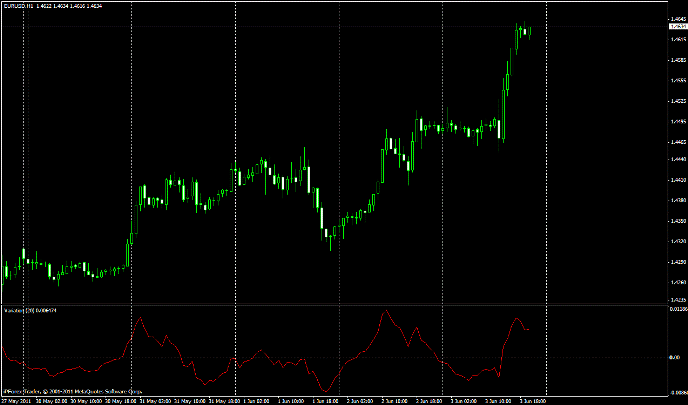Click the indicator name label in the lower subwindow
Screen dimensions: 688x405
(14, 311)
